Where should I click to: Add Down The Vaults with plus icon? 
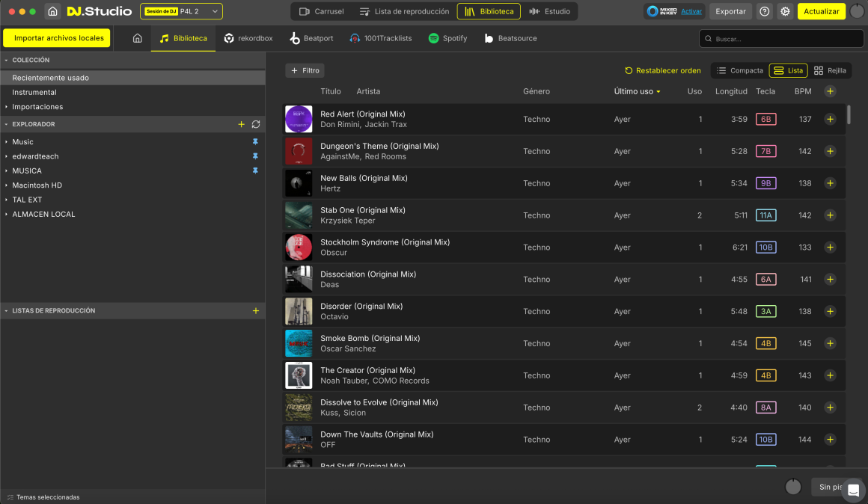pos(830,440)
